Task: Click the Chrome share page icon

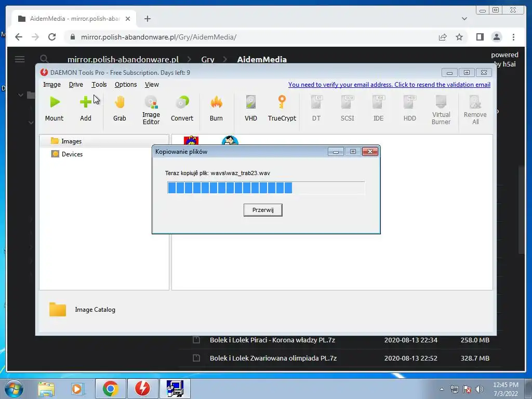Action: pos(443,37)
